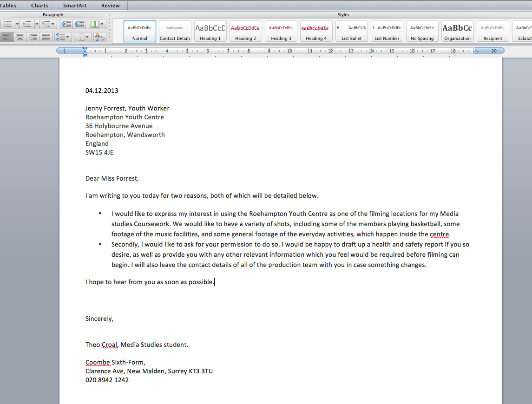Viewport: 532px width, 404px height.
Task: Open numbering style dropdown arrow
Action: 37,24
